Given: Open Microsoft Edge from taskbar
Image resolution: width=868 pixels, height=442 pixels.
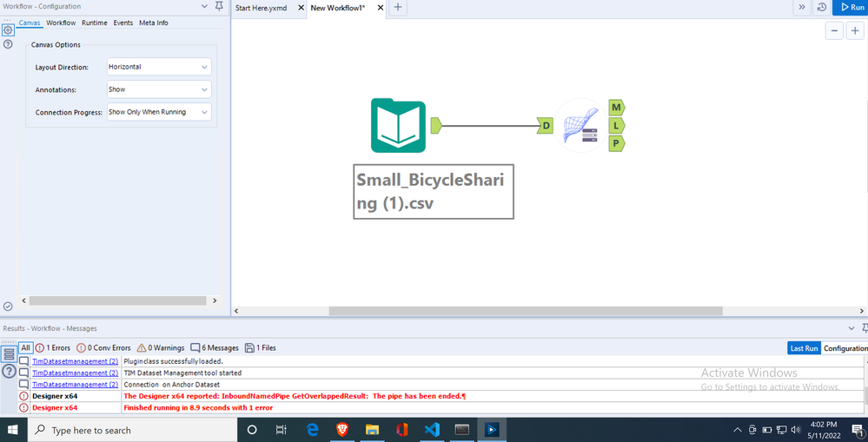Looking at the screenshot, I should coord(313,430).
